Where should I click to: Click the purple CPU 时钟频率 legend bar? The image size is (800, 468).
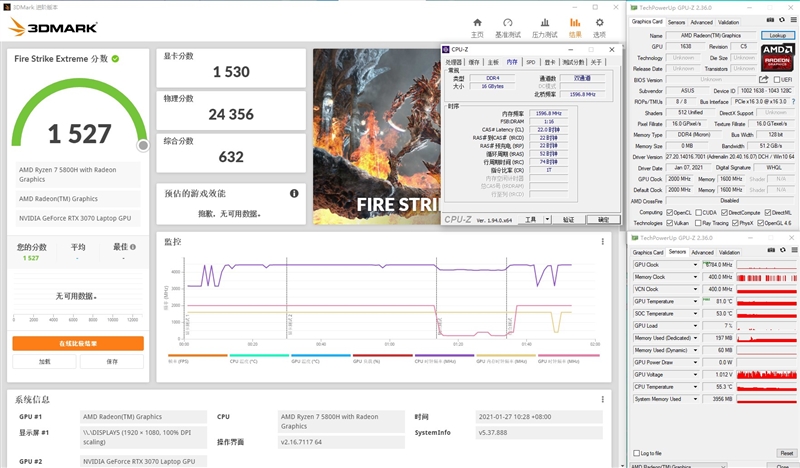coord(444,355)
